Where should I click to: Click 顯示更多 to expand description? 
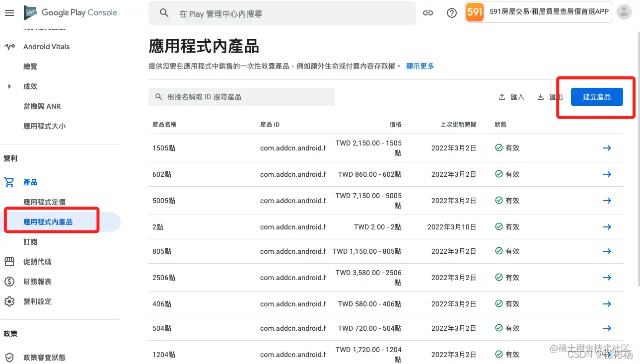pyautogui.click(x=420, y=66)
